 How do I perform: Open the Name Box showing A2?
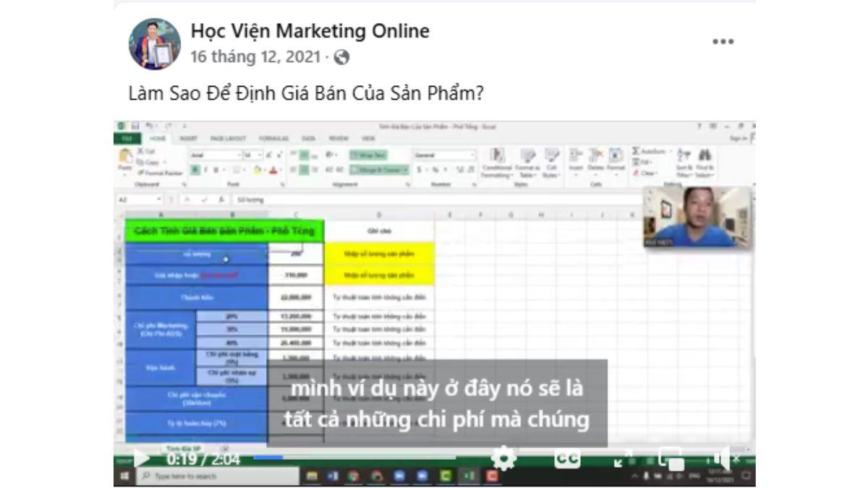click(x=140, y=200)
